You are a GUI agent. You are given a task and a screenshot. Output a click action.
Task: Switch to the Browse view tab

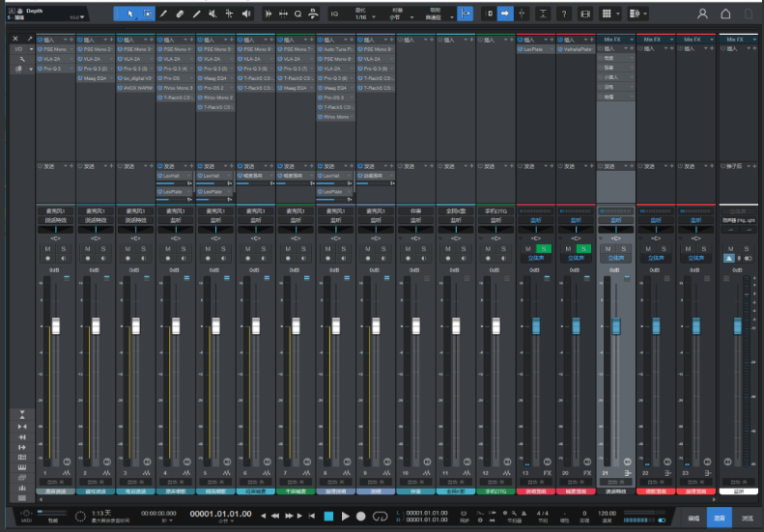[x=747, y=518]
